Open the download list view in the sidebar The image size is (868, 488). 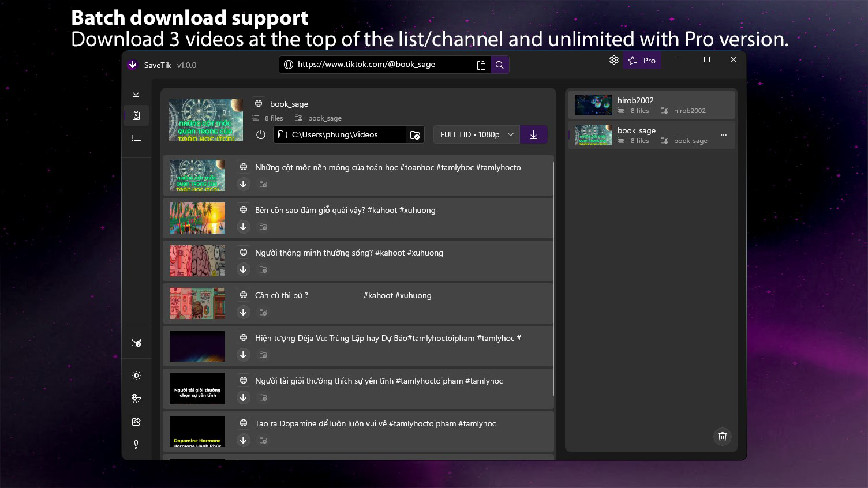[x=136, y=138]
